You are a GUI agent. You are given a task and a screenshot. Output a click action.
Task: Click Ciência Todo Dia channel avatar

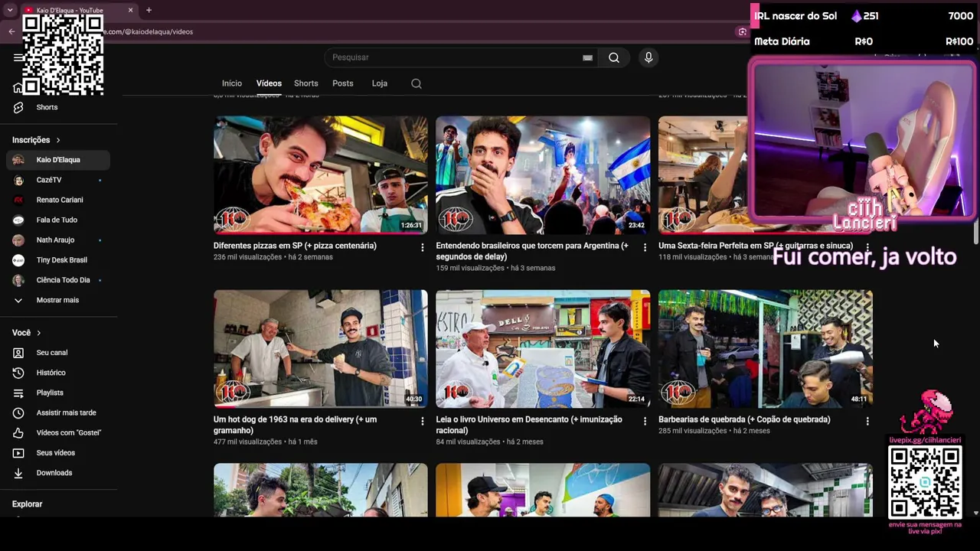point(18,280)
